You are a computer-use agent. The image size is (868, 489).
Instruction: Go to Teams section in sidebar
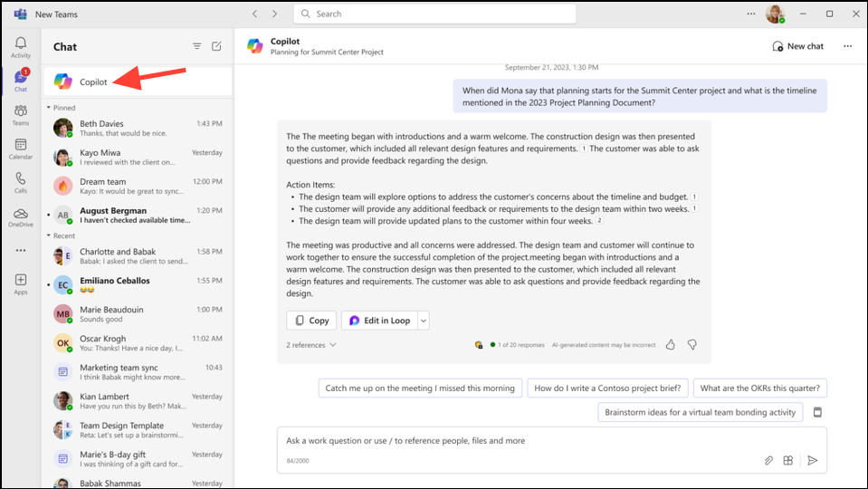point(20,115)
